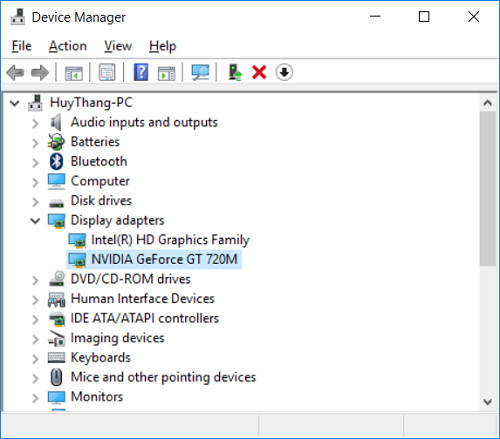This screenshot has width=500, height=439.
Task: Open the View menu
Action: pyautogui.click(x=118, y=46)
